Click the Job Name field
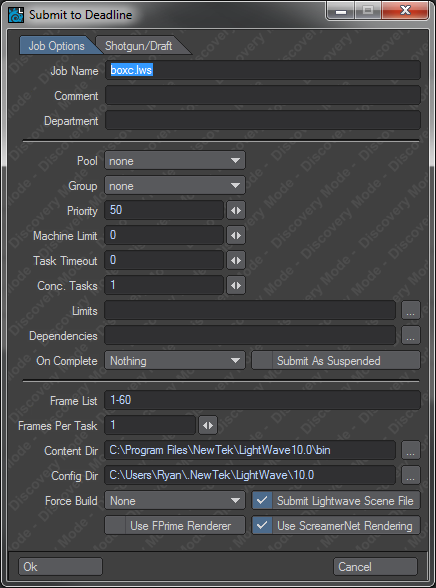 pyautogui.click(x=263, y=70)
